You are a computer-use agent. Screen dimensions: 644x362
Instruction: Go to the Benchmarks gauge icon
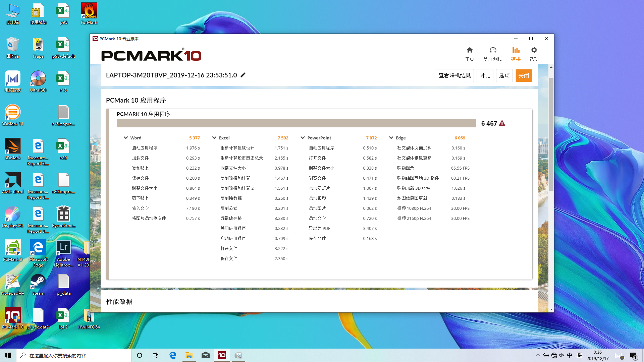click(x=493, y=54)
